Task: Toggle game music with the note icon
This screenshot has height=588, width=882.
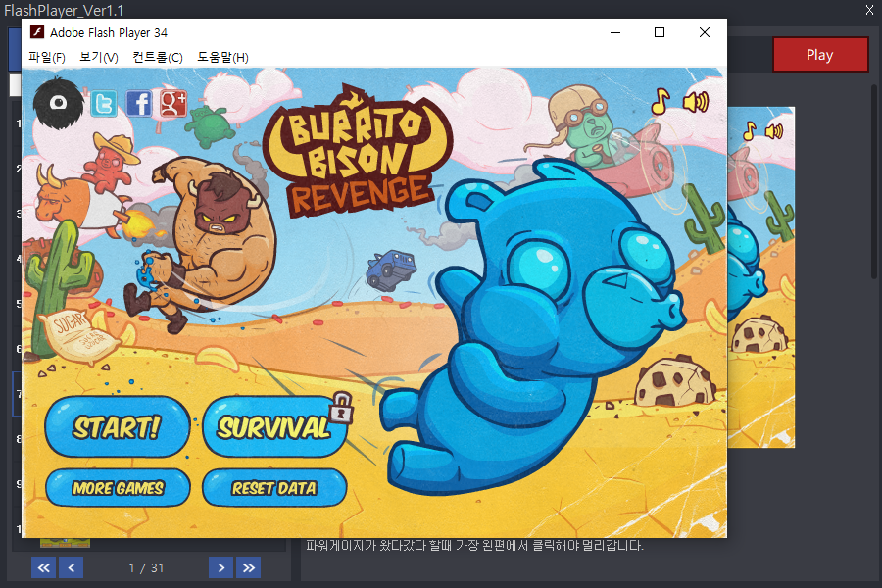Action: tap(661, 102)
